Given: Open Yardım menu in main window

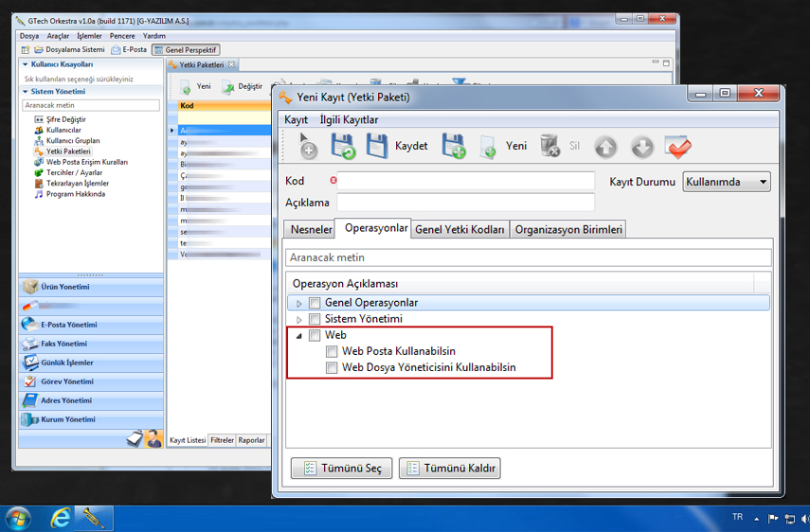Looking at the screenshot, I should [x=153, y=36].
